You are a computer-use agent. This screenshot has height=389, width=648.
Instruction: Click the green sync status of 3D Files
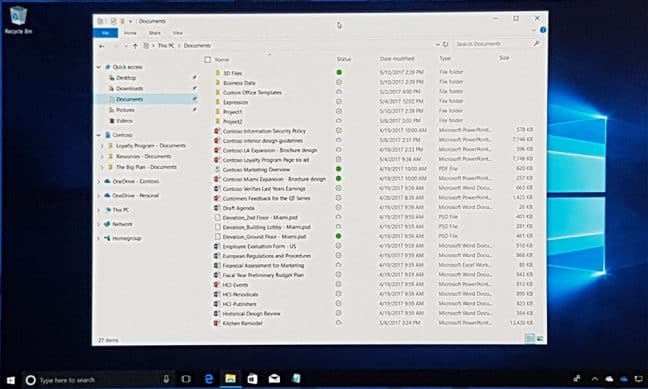[x=339, y=72]
